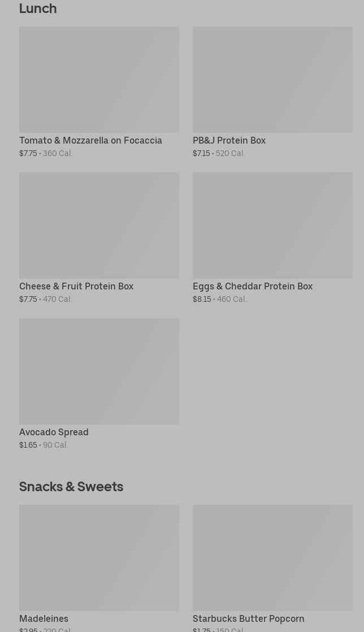The image size is (364, 632).
Task: Open the Starbucks Butter Popcorn title link
Action: click(248, 618)
